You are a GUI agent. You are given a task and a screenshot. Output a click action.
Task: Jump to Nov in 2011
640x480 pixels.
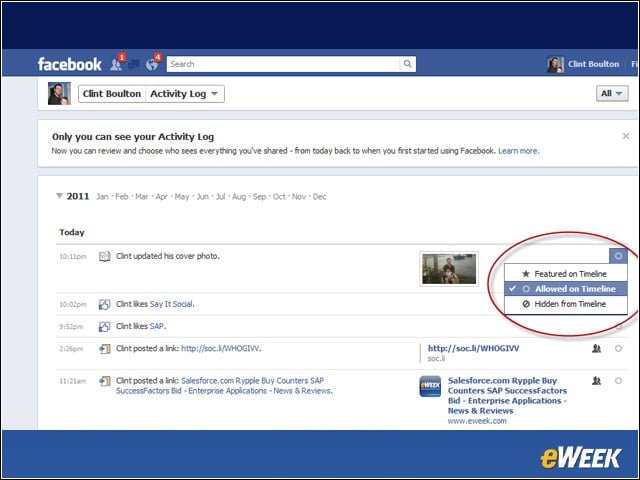point(299,197)
